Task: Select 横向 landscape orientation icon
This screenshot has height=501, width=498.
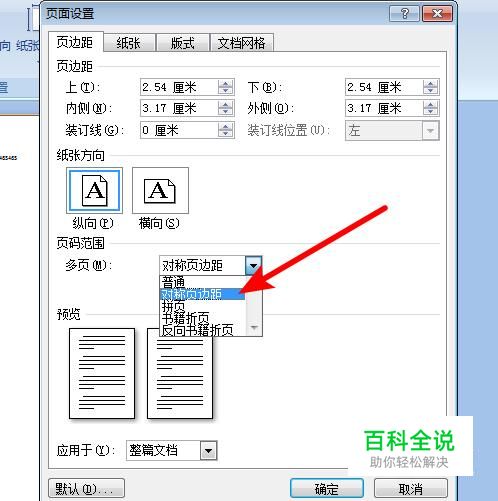Action: pyautogui.click(x=160, y=190)
